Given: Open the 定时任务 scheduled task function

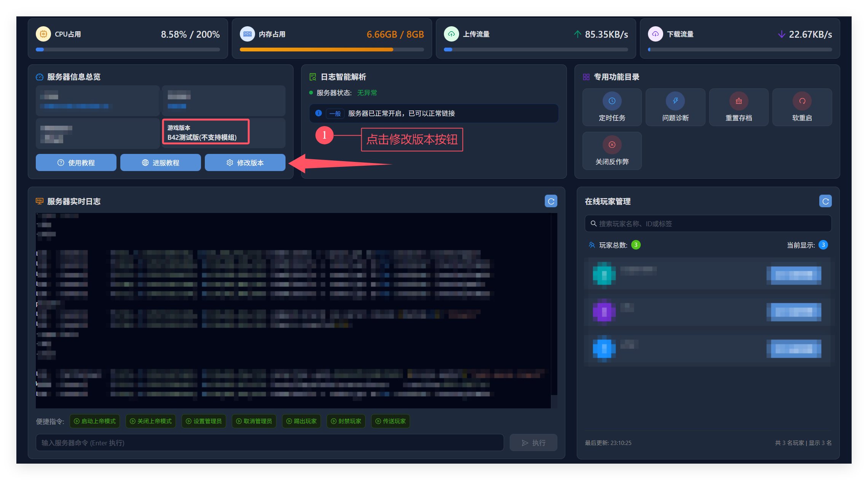Looking at the screenshot, I should tap(612, 107).
